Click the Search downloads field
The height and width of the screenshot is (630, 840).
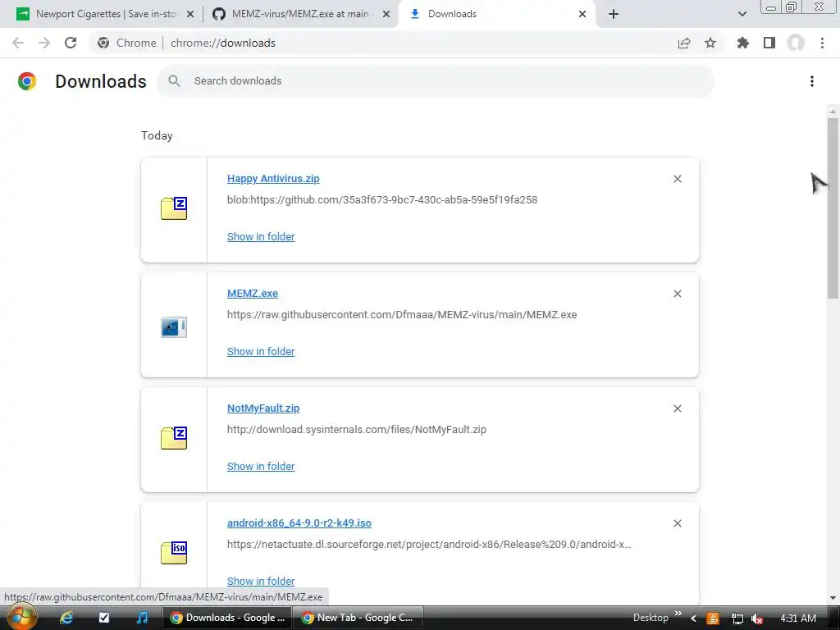point(436,81)
